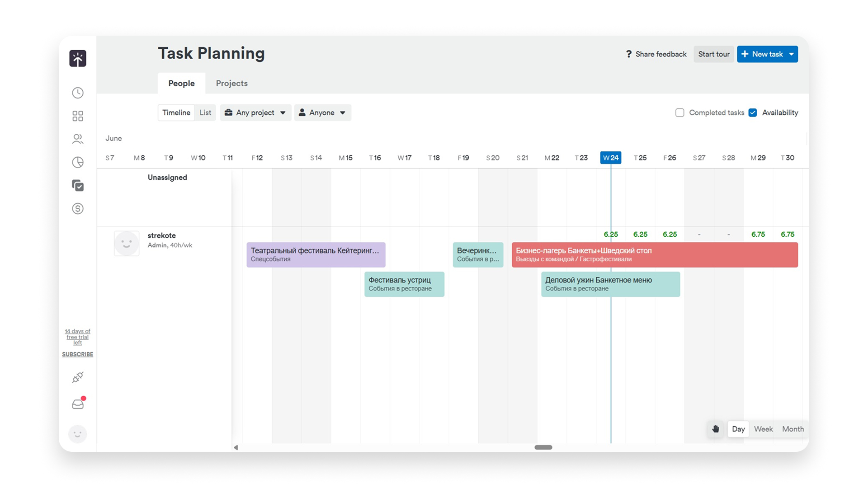Open the reports pie chart icon

(x=78, y=162)
